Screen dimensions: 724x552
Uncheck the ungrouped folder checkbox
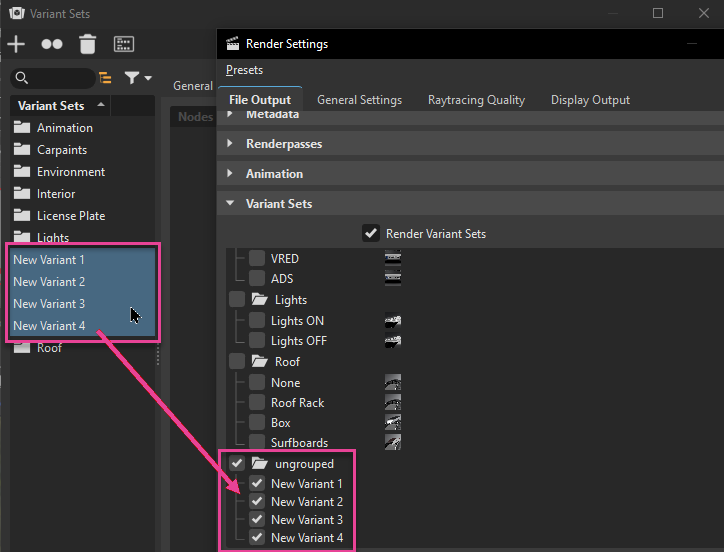tap(237, 463)
